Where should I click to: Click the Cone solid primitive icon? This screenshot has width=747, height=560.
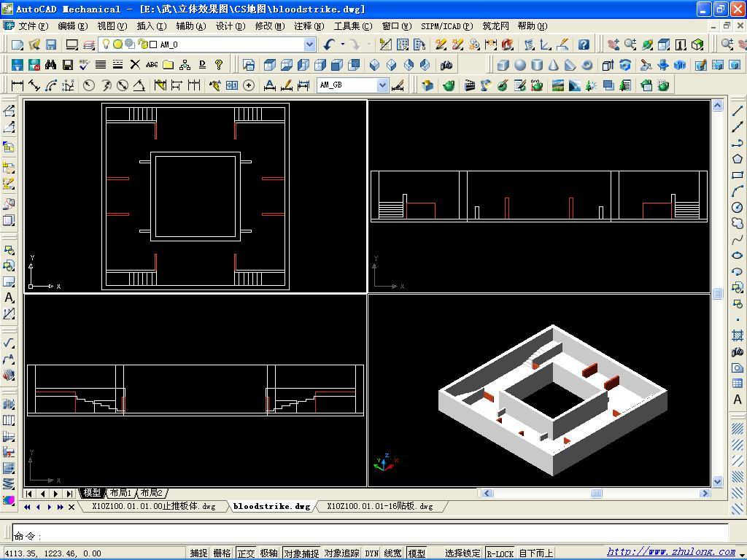(x=553, y=65)
